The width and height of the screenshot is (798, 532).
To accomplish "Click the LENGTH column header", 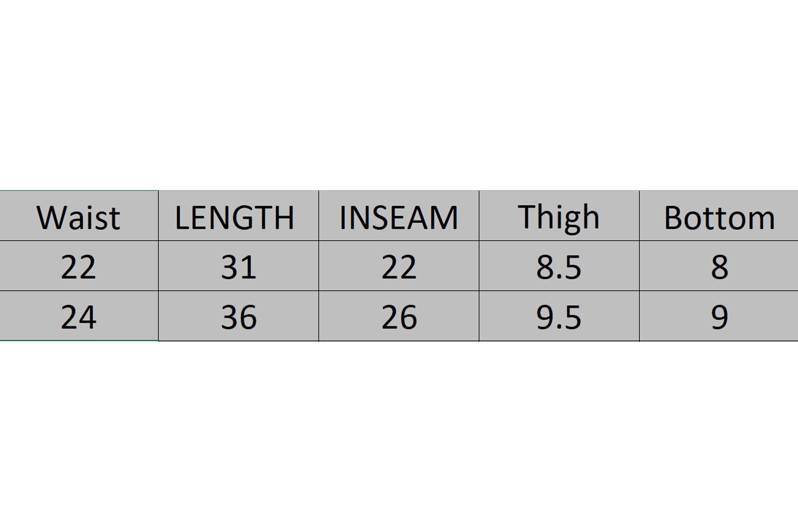I will [238, 217].
